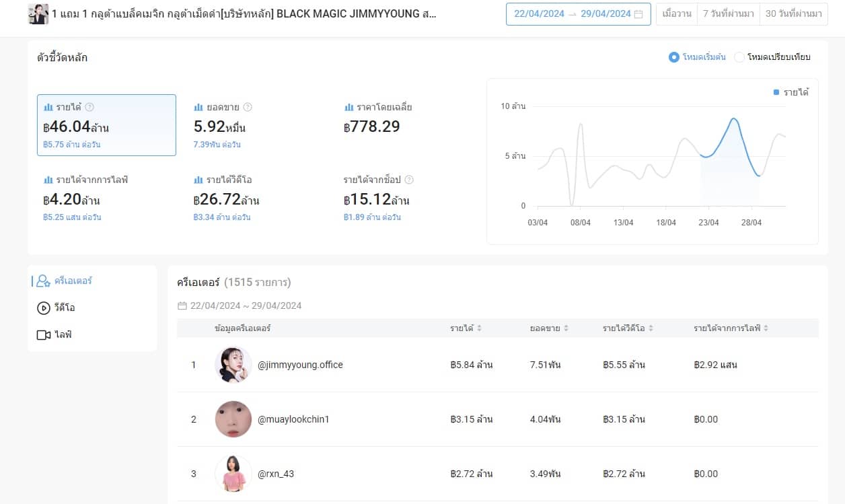This screenshot has width=845, height=504.
Task: Click the ฿5.25 แสน ต่อวัน live revenue text
Action: pyautogui.click(x=72, y=217)
